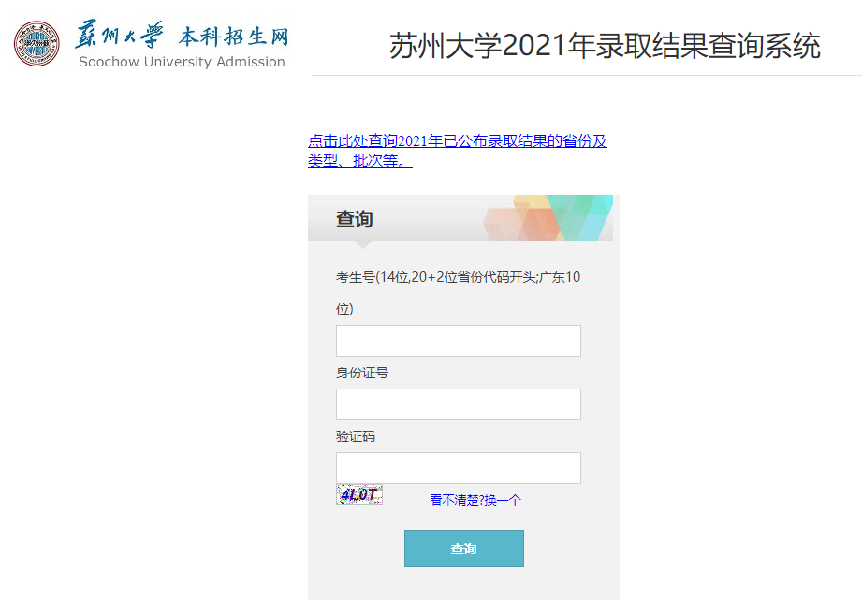This screenshot has width=862, height=616.
Task: Focus the 身份证号 ID number input
Action: point(459,404)
